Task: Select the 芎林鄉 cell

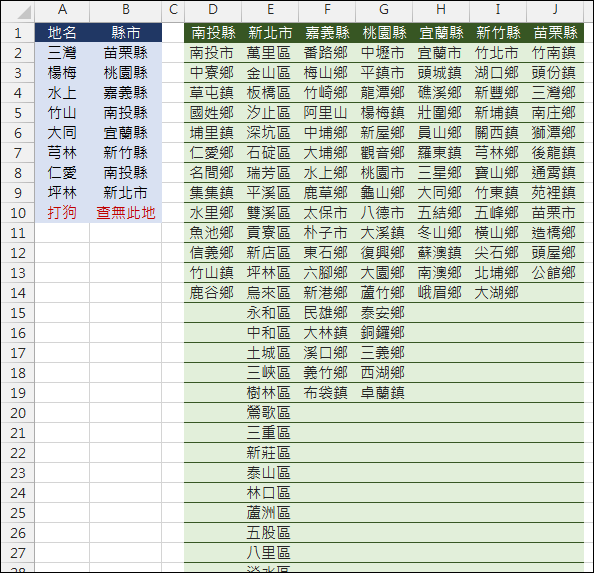Action: click(498, 153)
